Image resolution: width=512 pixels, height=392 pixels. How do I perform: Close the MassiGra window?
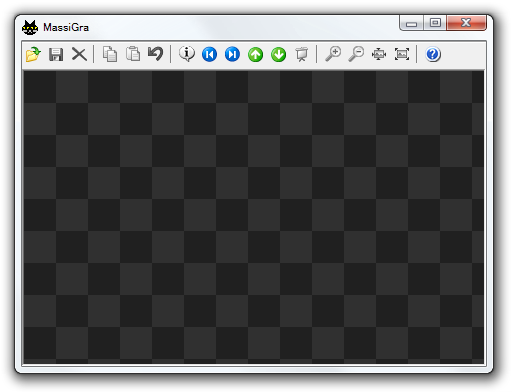click(x=466, y=23)
